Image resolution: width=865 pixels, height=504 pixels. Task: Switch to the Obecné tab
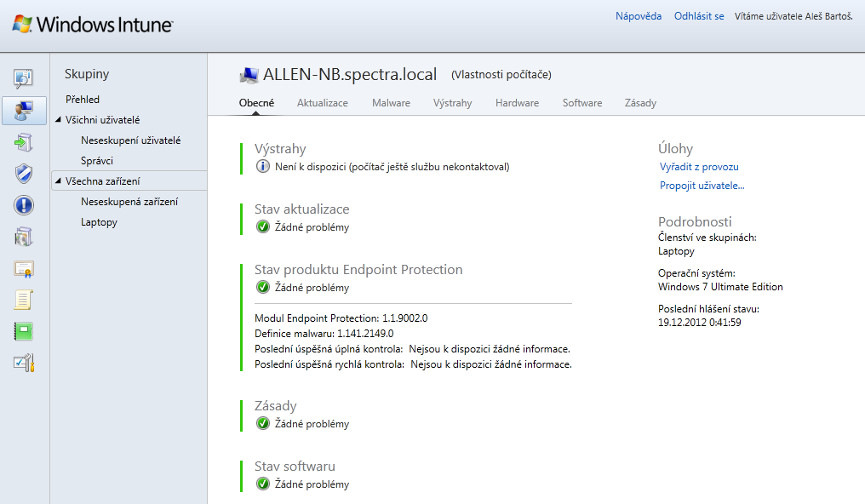(x=256, y=103)
